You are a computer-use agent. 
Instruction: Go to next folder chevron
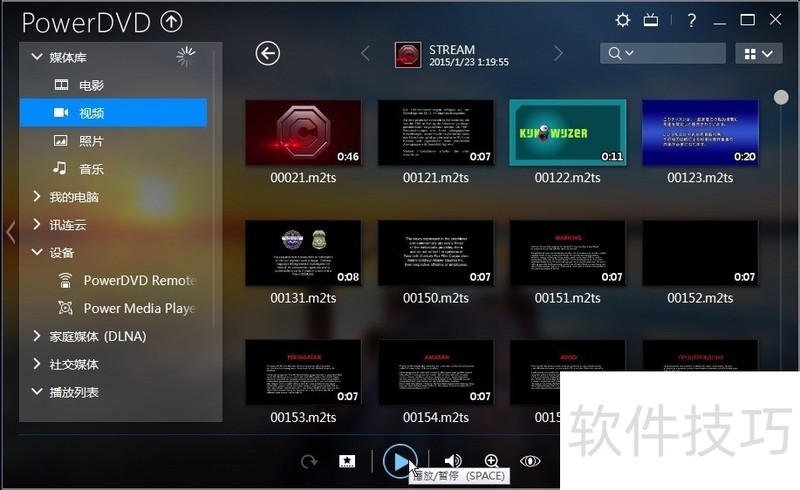[559, 53]
